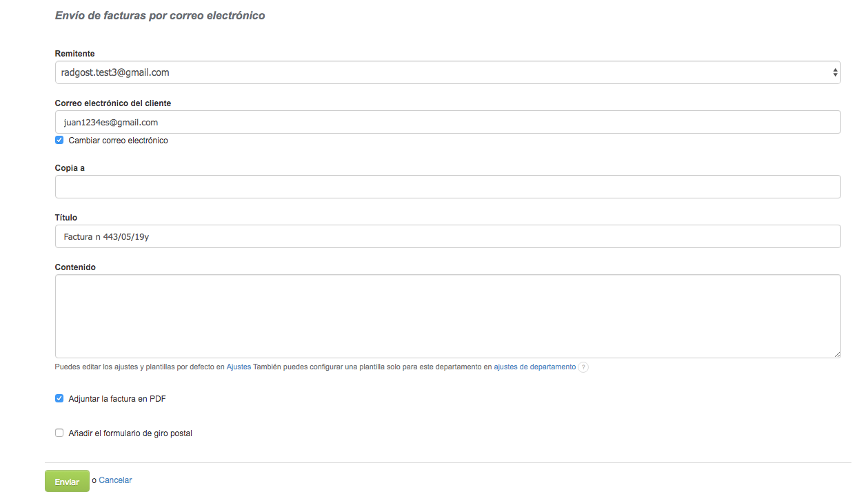This screenshot has height=503, width=868.
Task: Enable Añadir el formulario de giro postal
Action: [x=59, y=433]
